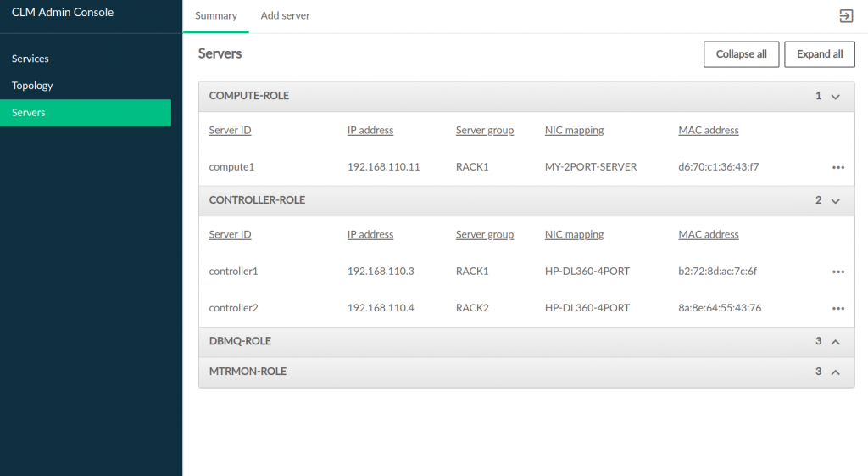Collapse the COMPUTE-ROLE section chevron

click(835, 97)
